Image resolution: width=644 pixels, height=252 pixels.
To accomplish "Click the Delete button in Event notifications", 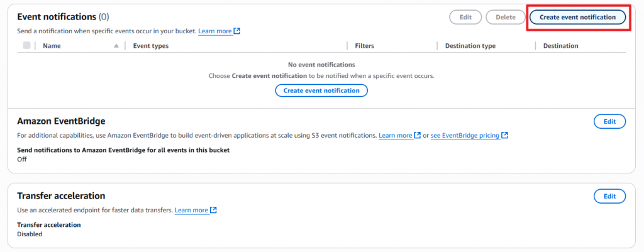I will [505, 17].
